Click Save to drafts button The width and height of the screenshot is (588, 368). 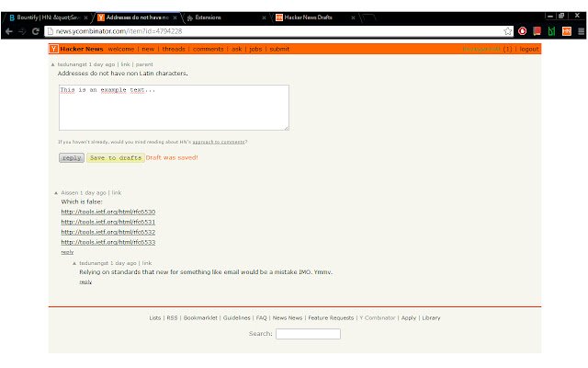(x=115, y=158)
